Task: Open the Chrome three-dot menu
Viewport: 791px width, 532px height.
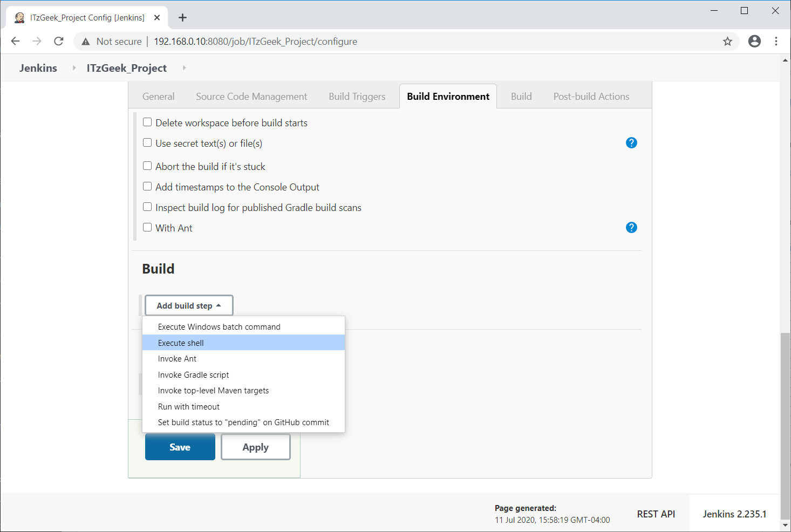Action: 776,42
